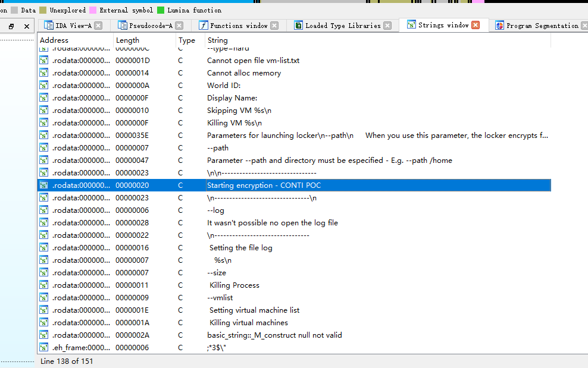Select the 'Setting virtual machine list' string
Image resolution: width=588 pixels, height=368 pixels.
[x=254, y=310]
